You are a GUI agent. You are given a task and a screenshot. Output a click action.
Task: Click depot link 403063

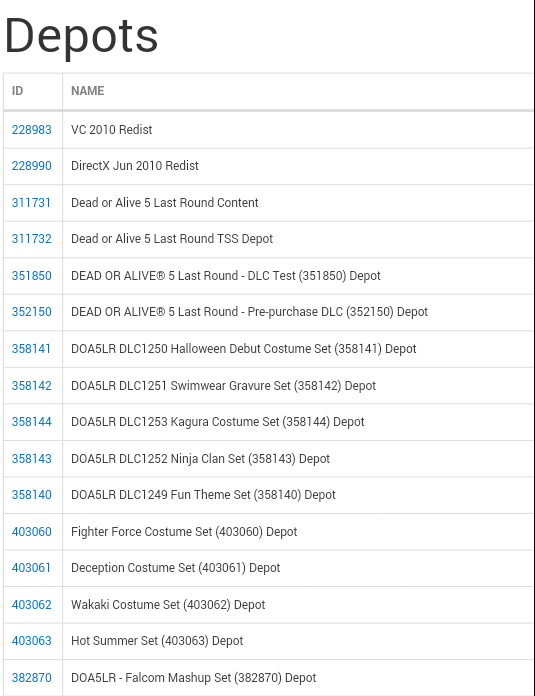(x=32, y=641)
